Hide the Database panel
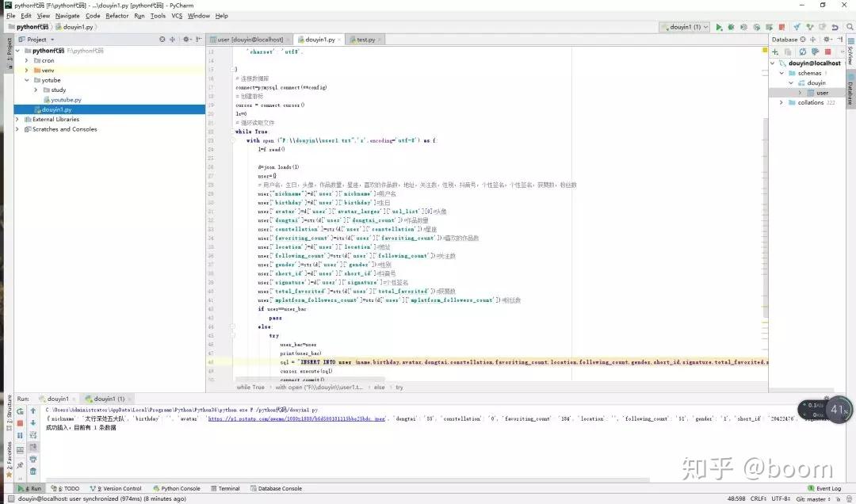856x504 pixels. 840,40
